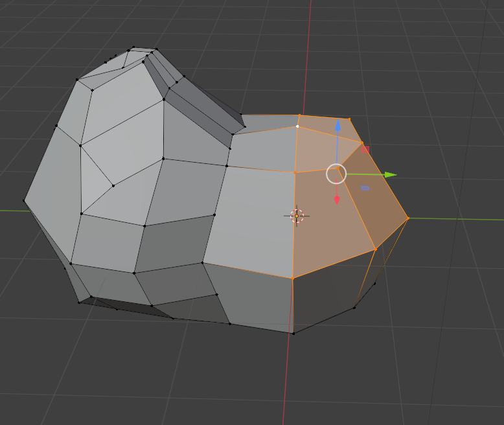Screen dimensions: 504x425
Task: Select the orange vertex at the selection's bottom-left corner
Action: click(x=292, y=279)
